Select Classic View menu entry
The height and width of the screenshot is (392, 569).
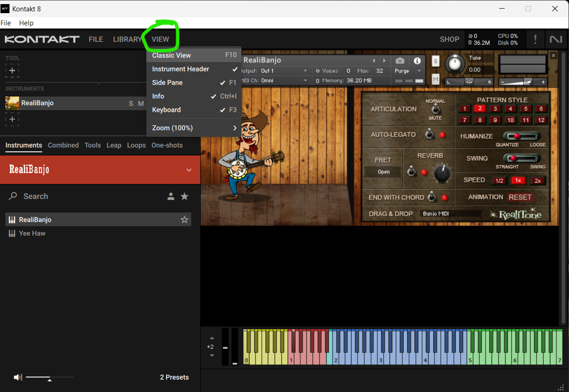pos(194,55)
